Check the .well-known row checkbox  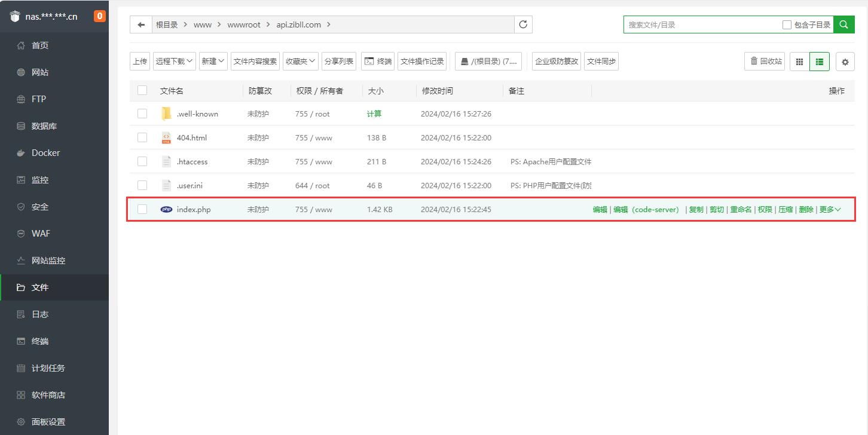tap(142, 114)
